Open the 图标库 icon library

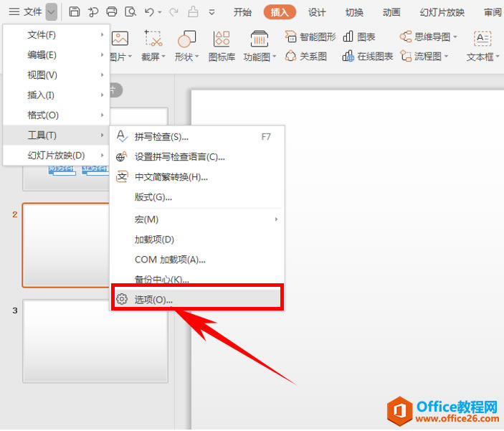pyautogui.click(x=222, y=39)
